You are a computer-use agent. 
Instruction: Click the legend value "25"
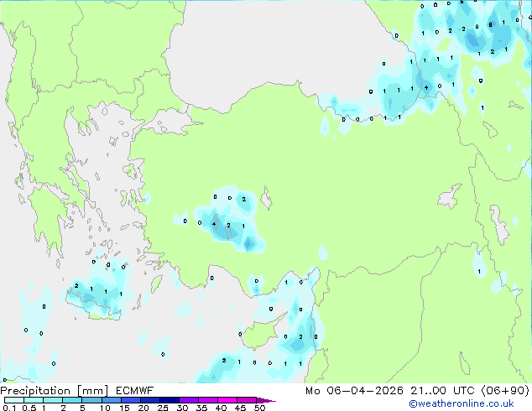163,408
